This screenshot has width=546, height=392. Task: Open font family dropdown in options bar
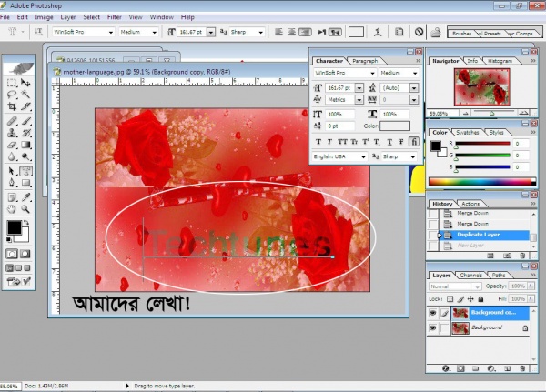(x=111, y=32)
